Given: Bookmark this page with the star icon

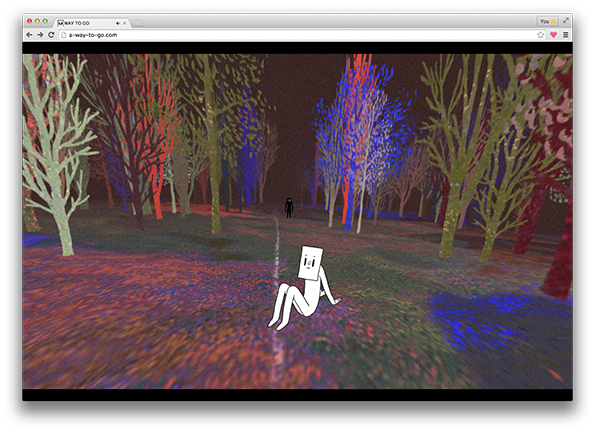Looking at the screenshot, I should coord(540,35).
